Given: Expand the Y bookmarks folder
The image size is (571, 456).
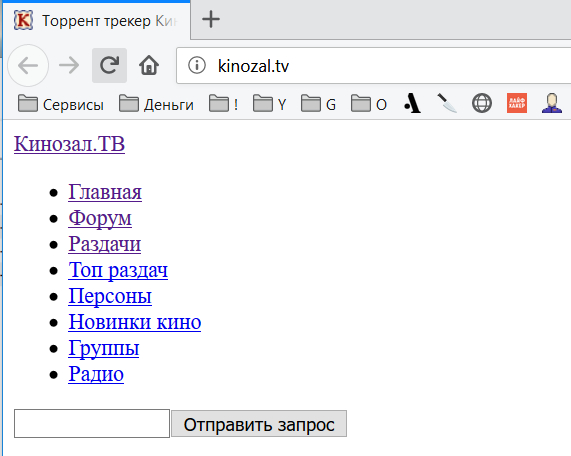Looking at the screenshot, I should coord(269,105).
